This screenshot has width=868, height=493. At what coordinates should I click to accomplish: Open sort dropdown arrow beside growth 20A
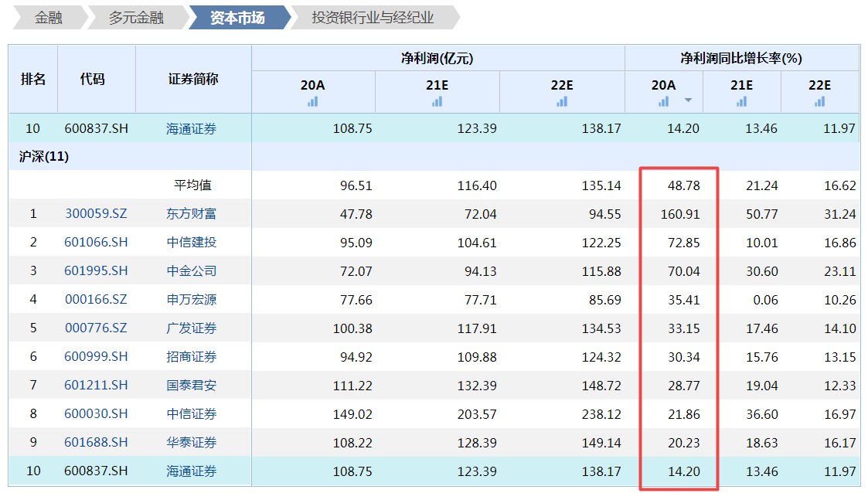point(688,100)
